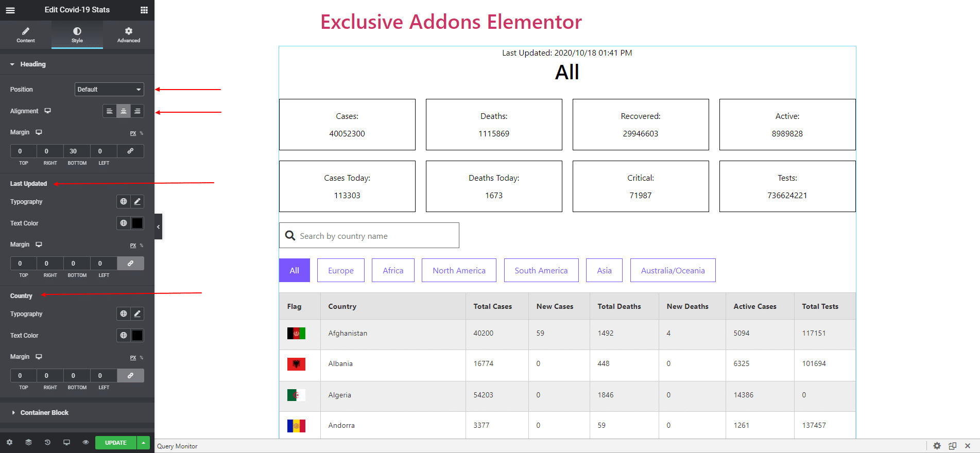Switch to the Advanced tab
This screenshot has width=980, height=453.
tap(129, 34)
